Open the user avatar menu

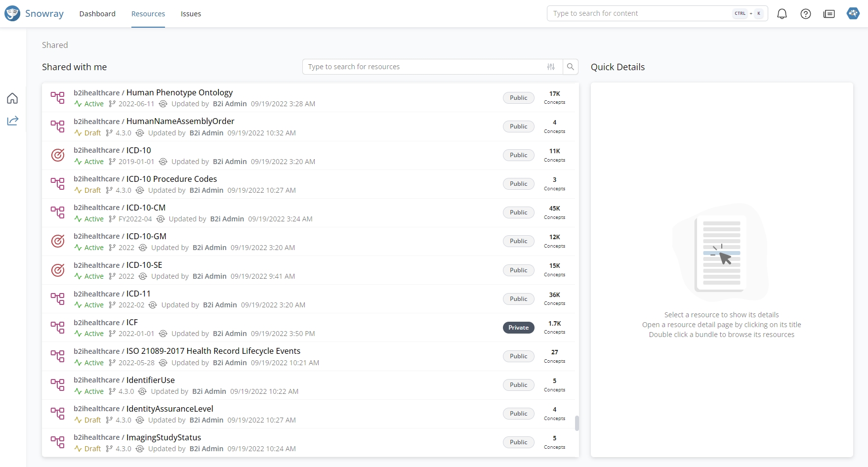(853, 13)
